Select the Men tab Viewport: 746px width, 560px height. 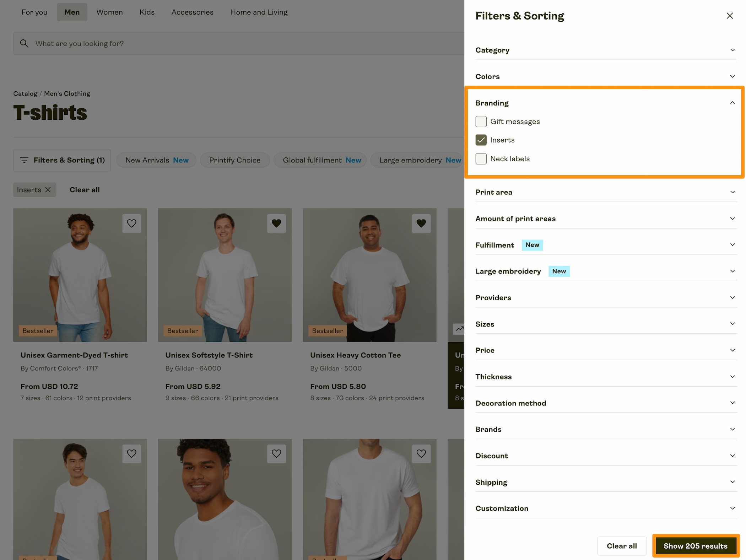coord(72,12)
